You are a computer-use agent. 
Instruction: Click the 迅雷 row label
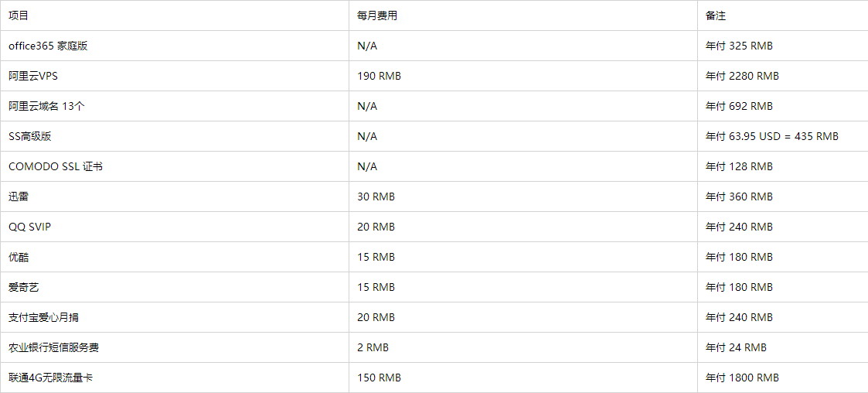(x=19, y=196)
